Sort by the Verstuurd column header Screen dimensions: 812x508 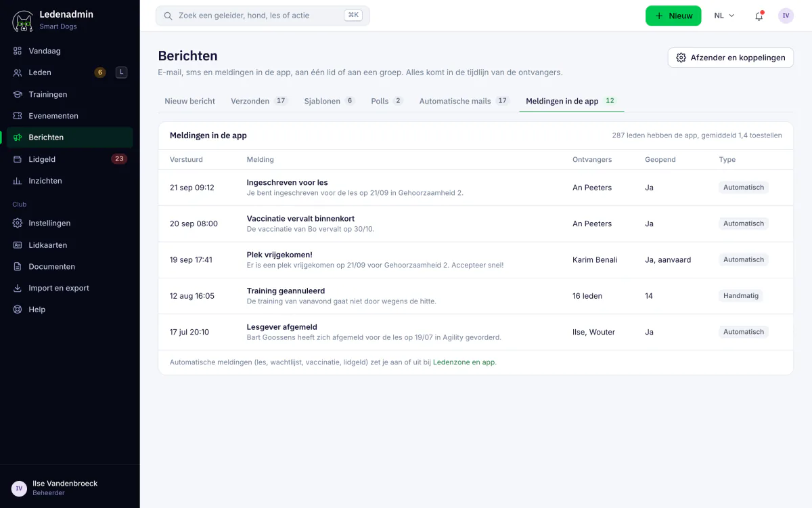click(186, 160)
